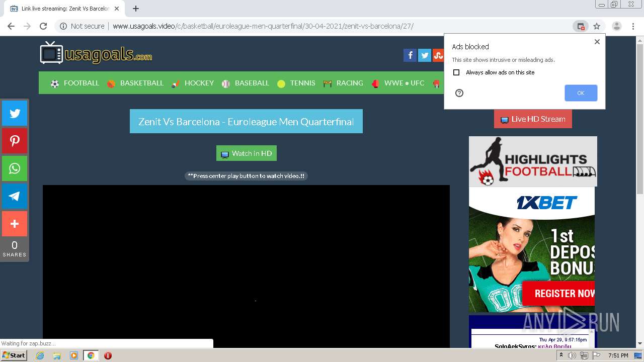644x362 pixels.
Task: Click the taskbar clock 7:51 PM
Action: 618,355
